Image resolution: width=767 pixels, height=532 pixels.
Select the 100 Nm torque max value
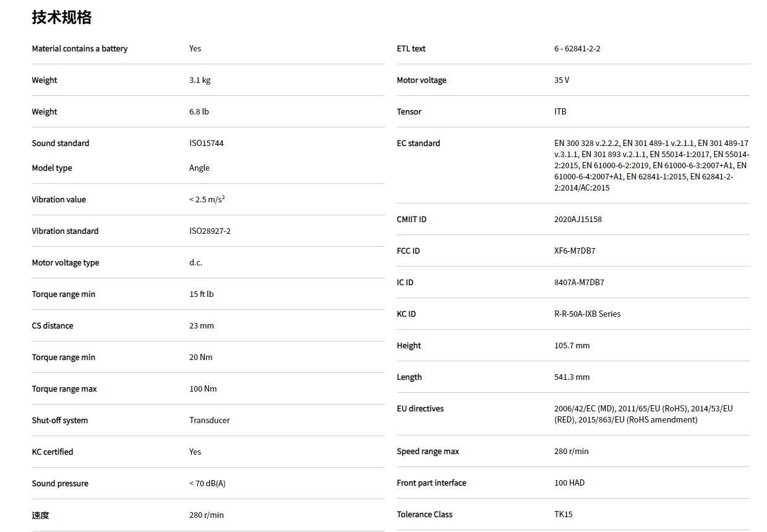pos(203,389)
